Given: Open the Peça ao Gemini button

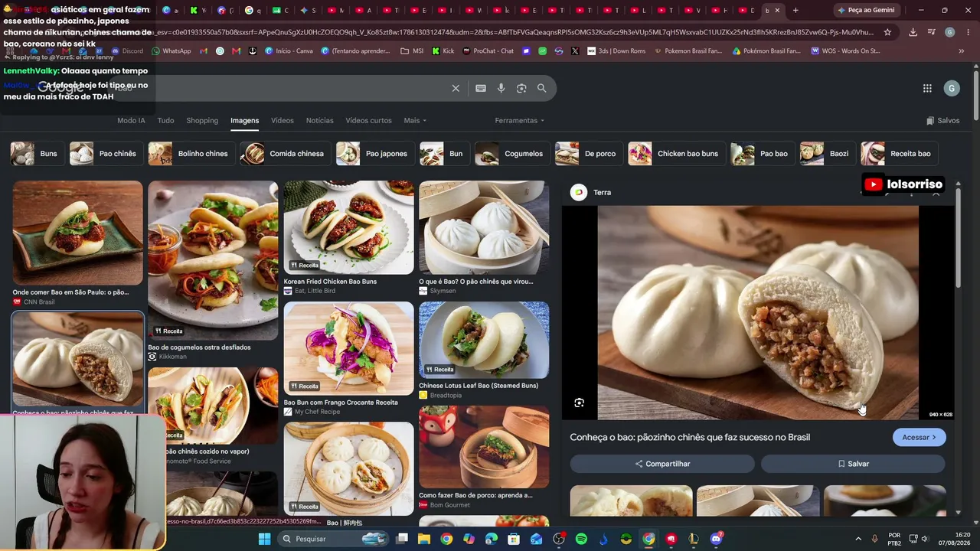Looking at the screenshot, I should [x=866, y=10].
